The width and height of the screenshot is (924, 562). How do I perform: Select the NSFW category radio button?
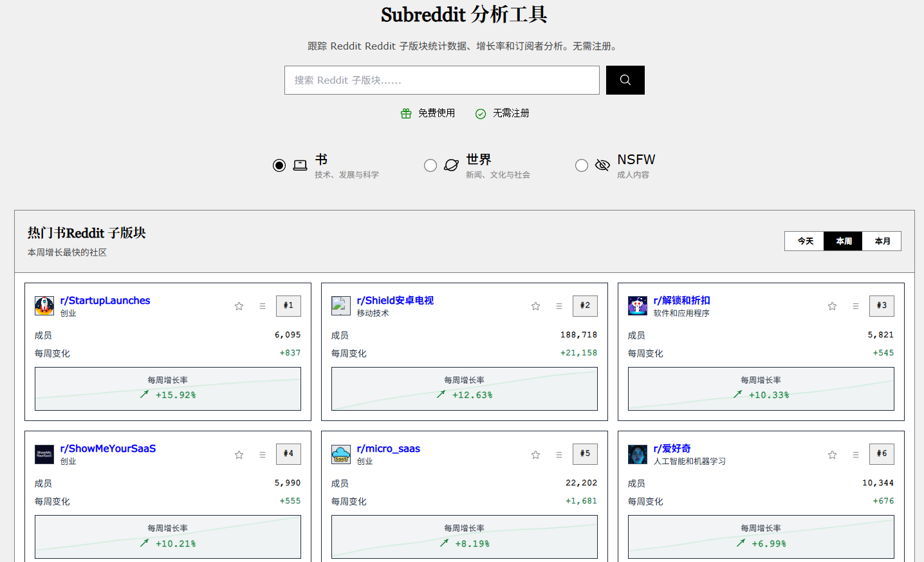(582, 165)
